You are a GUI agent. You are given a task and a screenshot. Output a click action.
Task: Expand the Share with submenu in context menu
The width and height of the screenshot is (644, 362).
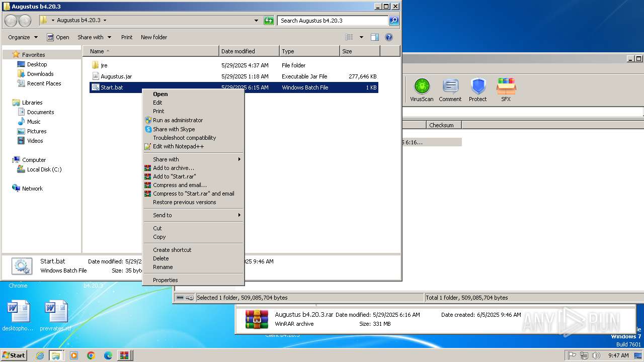click(x=193, y=159)
